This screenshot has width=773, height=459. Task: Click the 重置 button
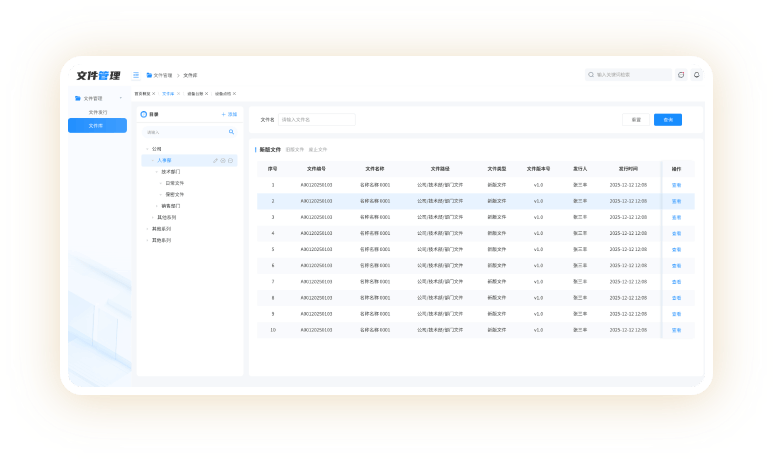635,119
